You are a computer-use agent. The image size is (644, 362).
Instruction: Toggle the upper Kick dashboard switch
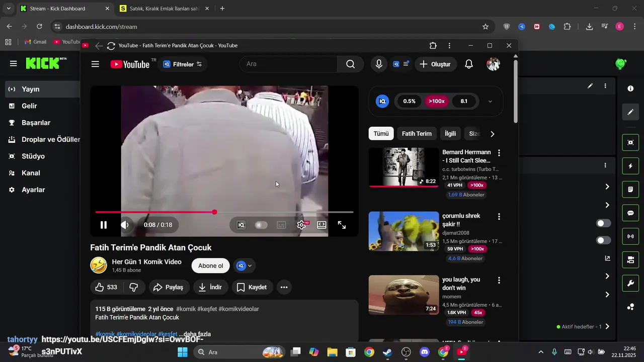click(x=604, y=223)
